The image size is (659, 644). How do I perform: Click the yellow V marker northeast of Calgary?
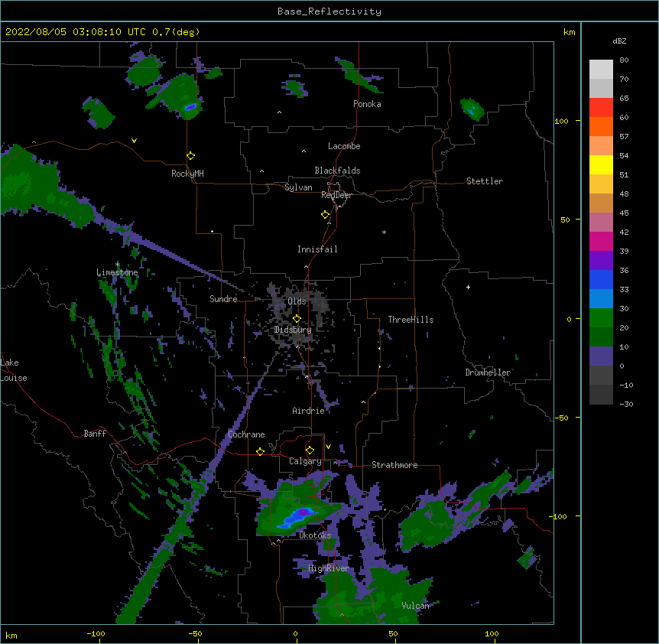[328, 447]
